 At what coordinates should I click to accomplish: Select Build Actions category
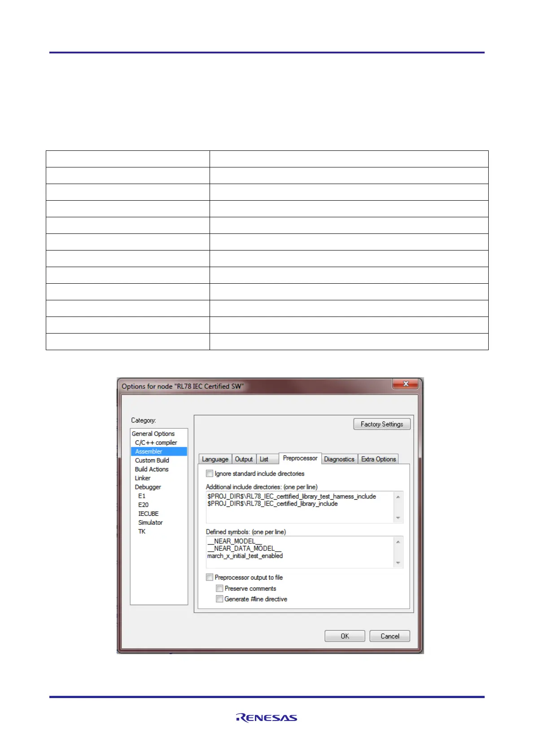[x=152, y=469]
